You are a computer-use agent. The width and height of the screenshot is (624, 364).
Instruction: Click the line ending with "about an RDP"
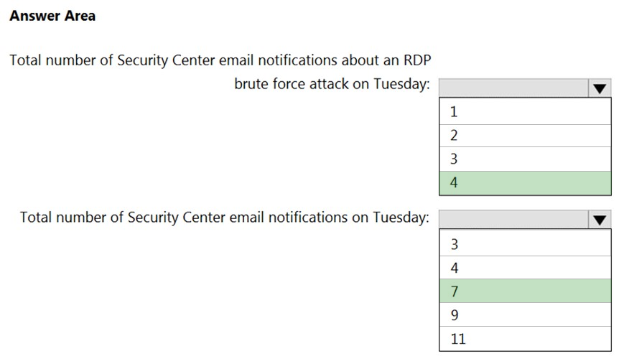click(220, 60)
